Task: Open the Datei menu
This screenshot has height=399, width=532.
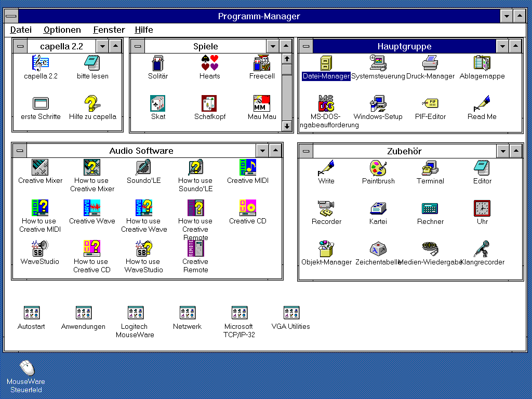Action: point(21,30)
